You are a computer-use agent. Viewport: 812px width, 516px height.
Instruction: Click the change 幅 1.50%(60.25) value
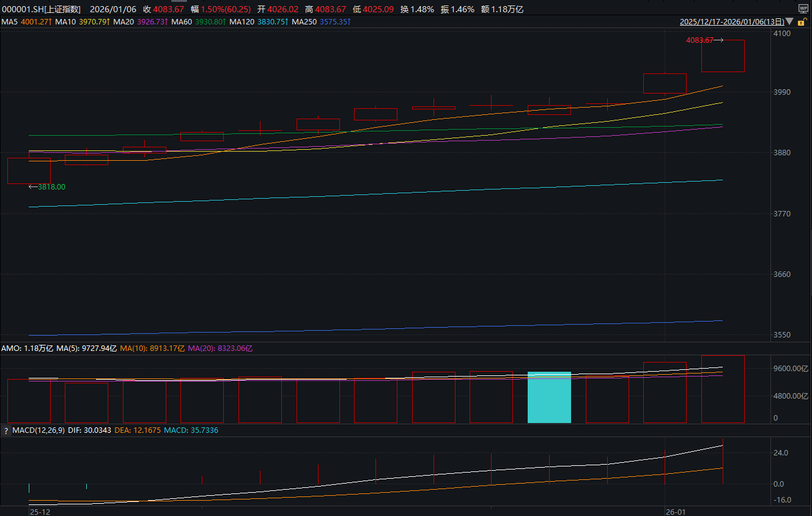[221, 9]
